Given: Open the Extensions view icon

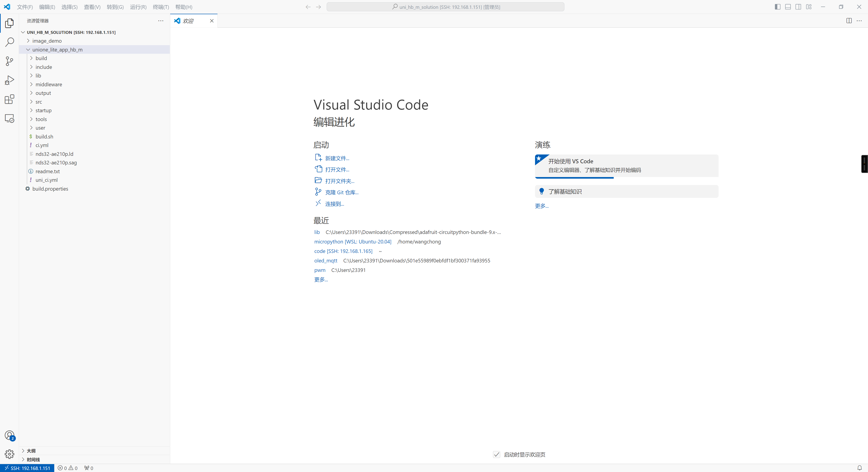Looking at the screenshot, I should [x=9, y=99].
